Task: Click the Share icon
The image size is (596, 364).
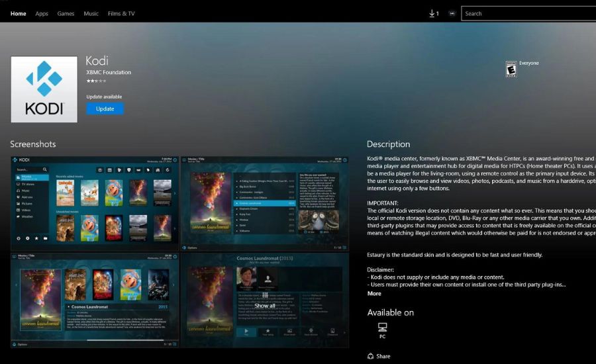Action: [371, 356]
